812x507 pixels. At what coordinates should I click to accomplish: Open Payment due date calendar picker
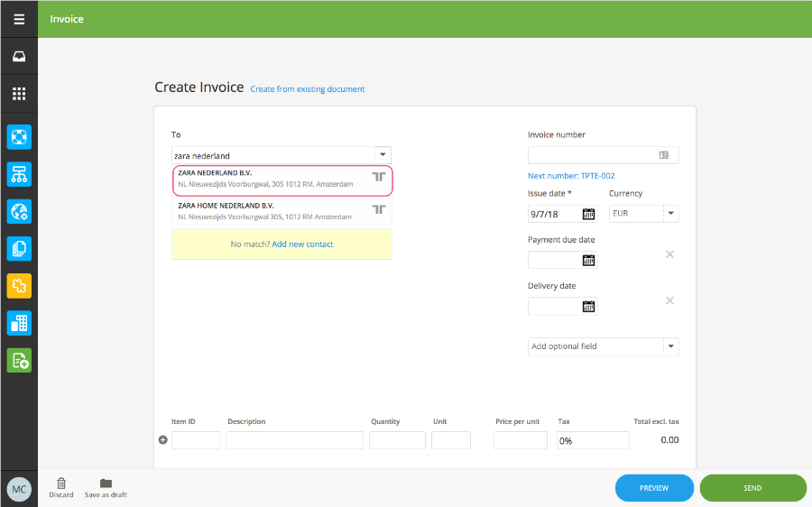point(588,260)
